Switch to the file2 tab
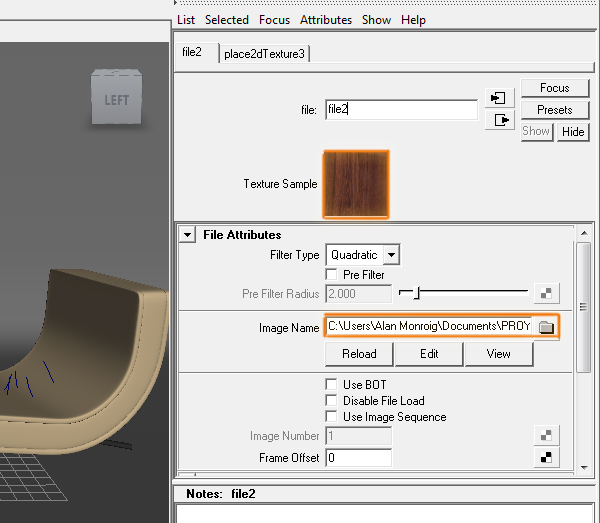600x523 pixels. pos(196,52)
